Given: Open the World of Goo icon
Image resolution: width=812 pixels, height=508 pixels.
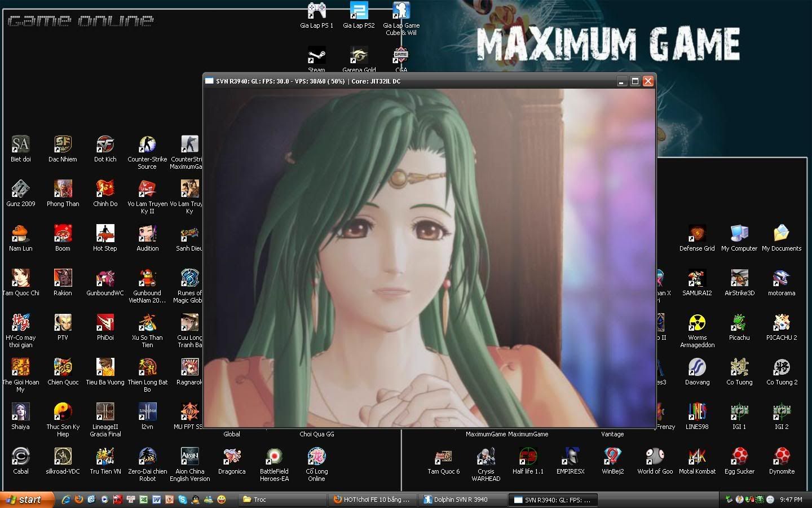Looking at the screenshot, I should tap(655, 457).
